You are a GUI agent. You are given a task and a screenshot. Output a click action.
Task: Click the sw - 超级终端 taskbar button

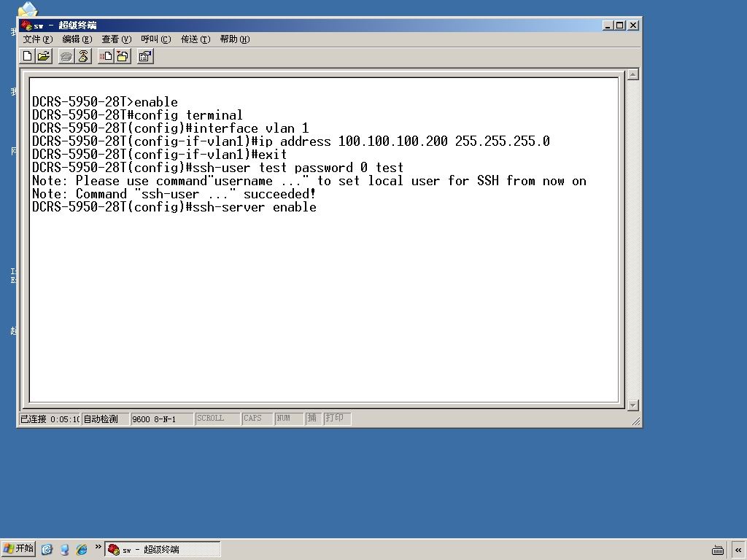click(x=163, y=550)
